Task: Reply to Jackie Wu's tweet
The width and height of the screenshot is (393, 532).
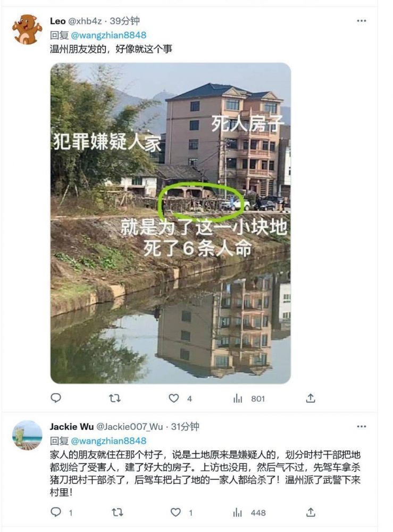Action: point(56,512)
